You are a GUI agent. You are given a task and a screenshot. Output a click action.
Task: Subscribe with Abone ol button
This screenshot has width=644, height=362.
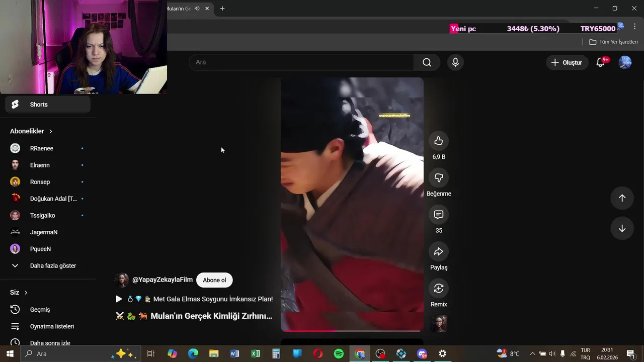[214, 280]
